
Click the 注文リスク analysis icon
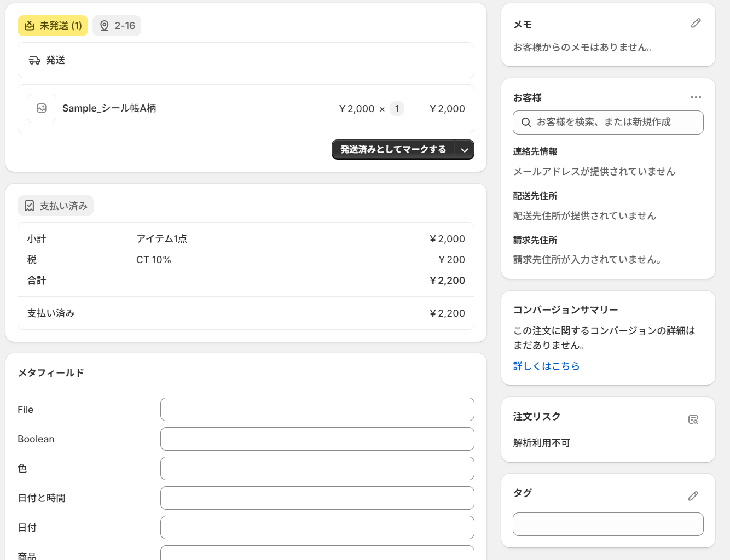(x=693, y=419)
